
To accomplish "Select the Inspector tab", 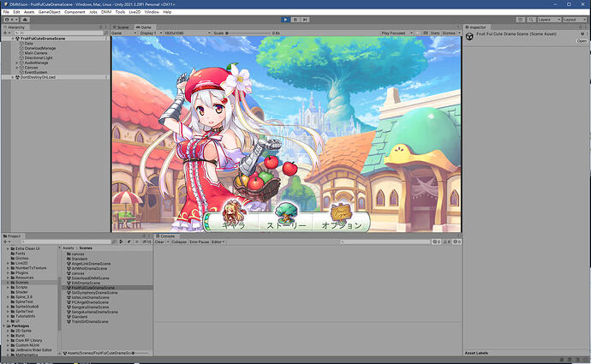I will pyautogui.click(x=475, y=27).
